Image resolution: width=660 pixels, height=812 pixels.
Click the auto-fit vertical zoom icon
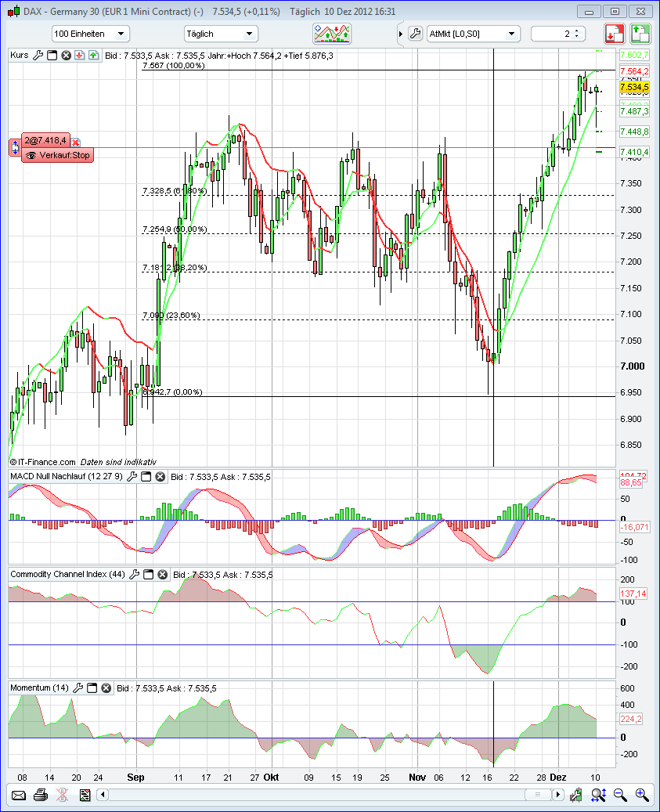(598, 795)
